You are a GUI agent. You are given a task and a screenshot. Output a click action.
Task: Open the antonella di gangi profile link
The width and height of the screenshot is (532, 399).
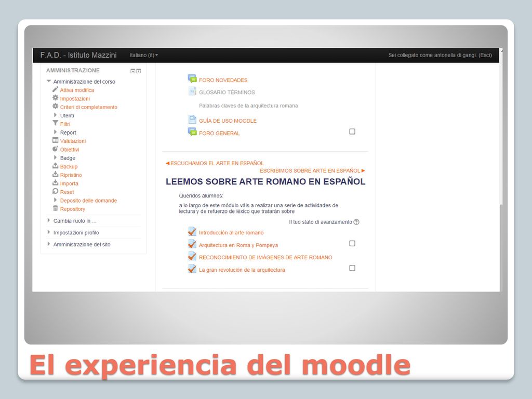click(x=456, y=55)
